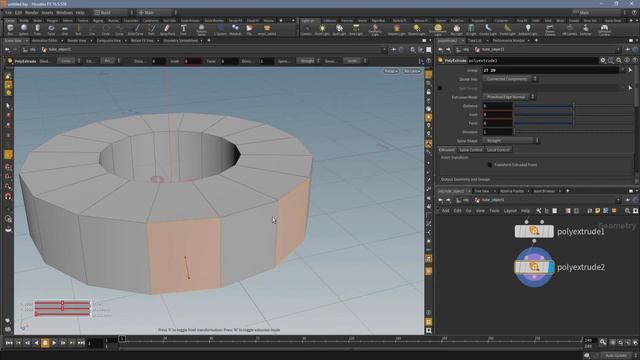The height and width of the screenshot is (360, 640).
Task: Select the Sphere shelf tool
Action: (24, 29)
